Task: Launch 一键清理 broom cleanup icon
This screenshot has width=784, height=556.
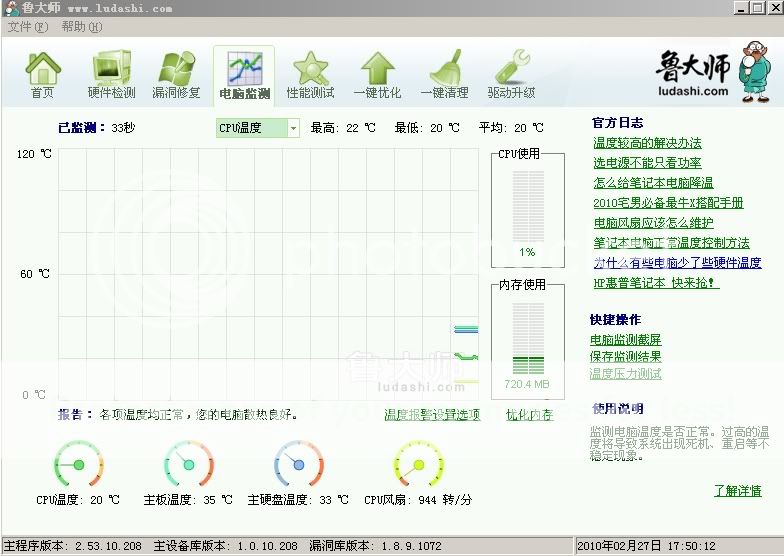Action: [x=444, y=70]
